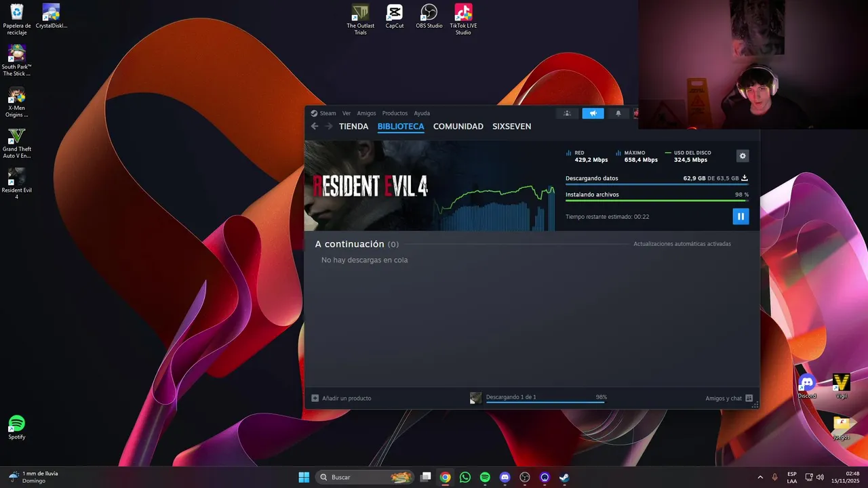868x488 pixels.
Task: Click the Descargando datos progress bar
Action: click(x=657, y=184)
